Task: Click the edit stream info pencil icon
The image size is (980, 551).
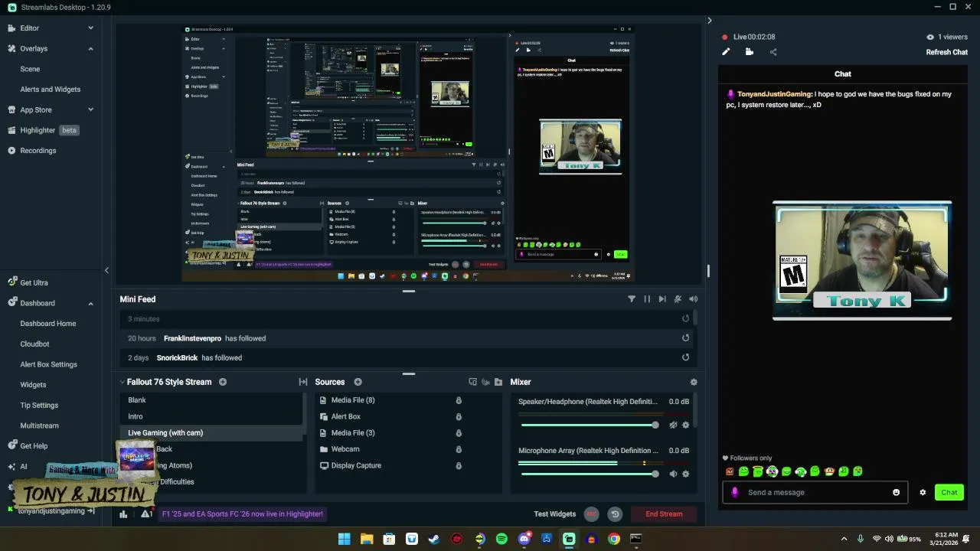Action: [726, 52]
